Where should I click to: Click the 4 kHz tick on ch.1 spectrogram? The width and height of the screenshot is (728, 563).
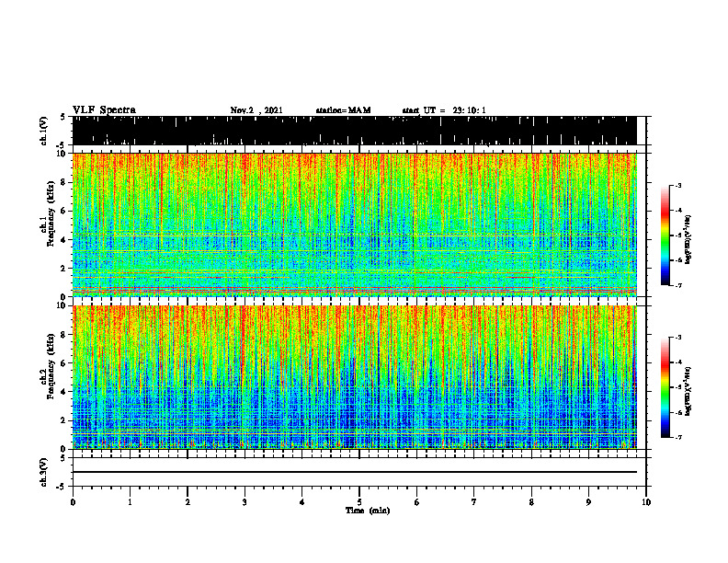tap(63, 240)
